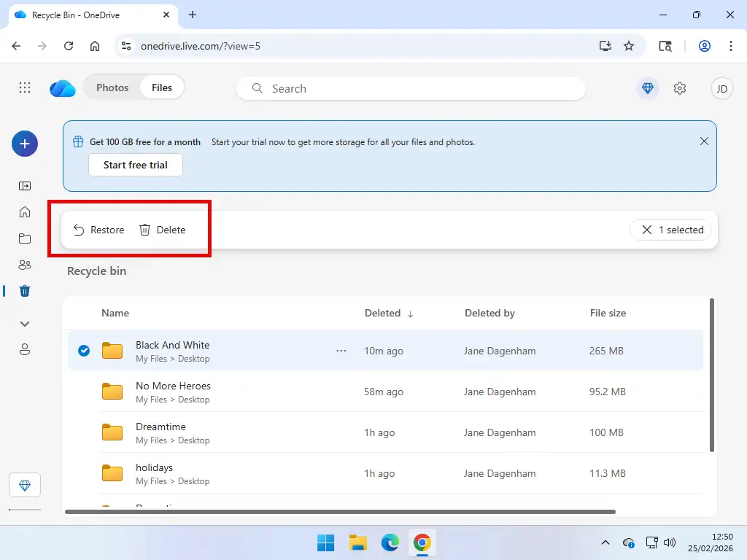Expand the chevron below the Recycle bin icon
Image resolution: width=747 pixels, height=560 pixels.
coord(25,324)
